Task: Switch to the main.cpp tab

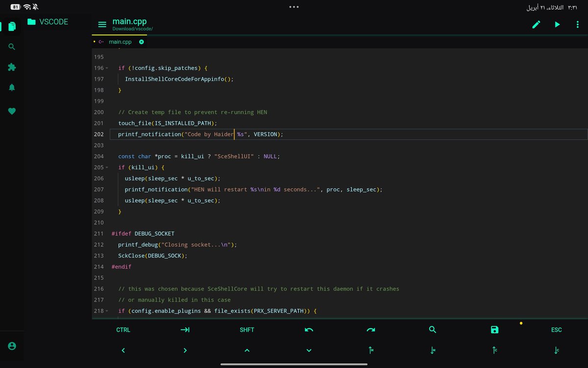Action: point(120,42)
